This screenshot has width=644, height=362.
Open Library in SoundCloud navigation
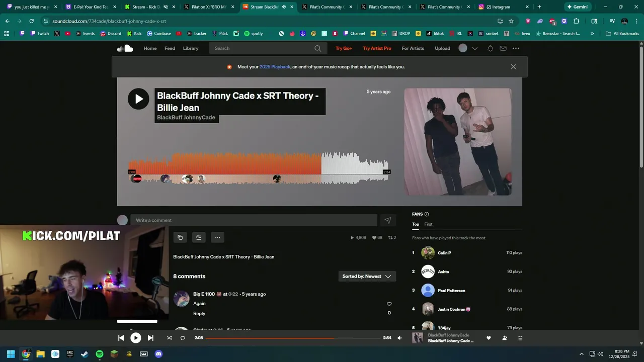coord(191,48)
